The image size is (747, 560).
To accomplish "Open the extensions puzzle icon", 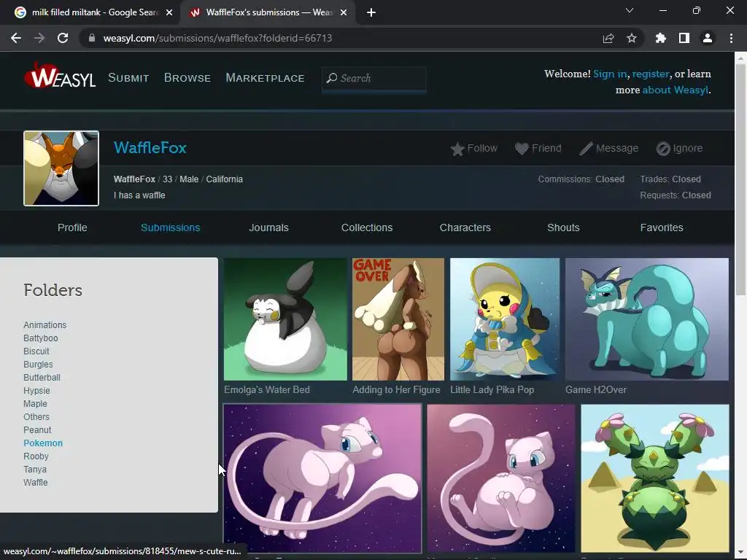I will click(x=661, y=38).
